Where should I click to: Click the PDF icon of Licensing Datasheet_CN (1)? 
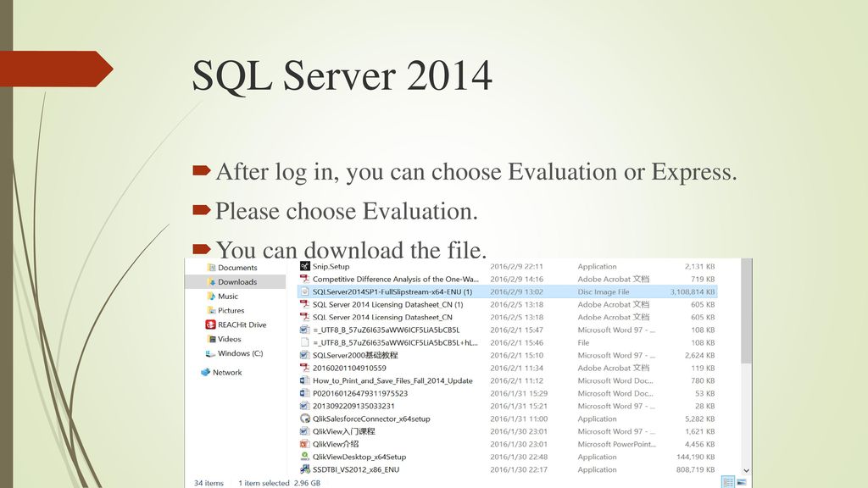coord(304,304)
